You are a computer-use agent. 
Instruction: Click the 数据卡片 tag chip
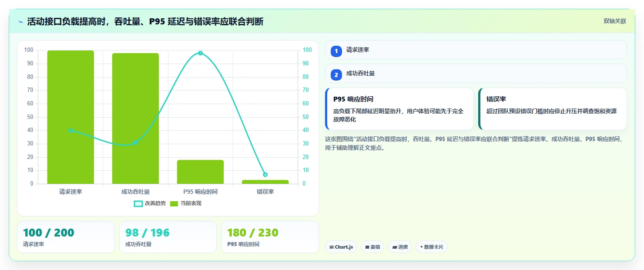(431, 247)
